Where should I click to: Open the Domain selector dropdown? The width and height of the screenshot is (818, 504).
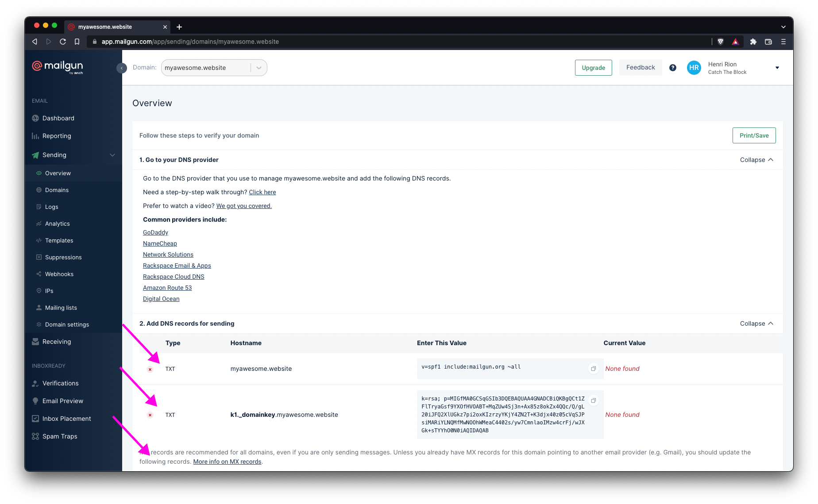point(214,68)
